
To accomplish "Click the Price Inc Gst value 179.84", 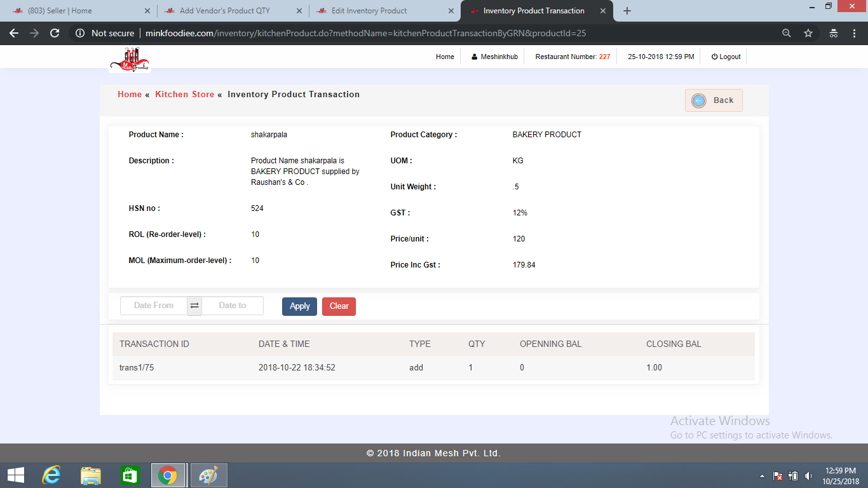I will [x=524, y=265].
